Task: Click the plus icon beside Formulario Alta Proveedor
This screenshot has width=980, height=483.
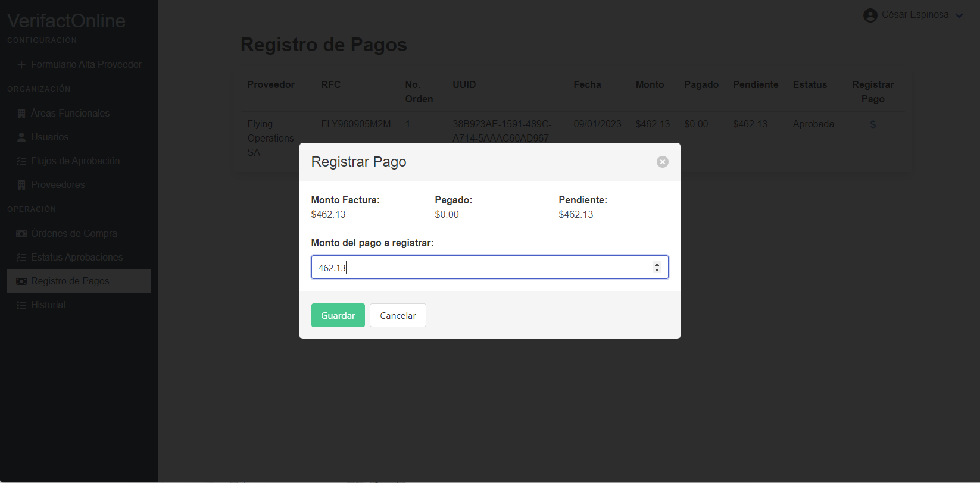Action: [x=21, y=65]
